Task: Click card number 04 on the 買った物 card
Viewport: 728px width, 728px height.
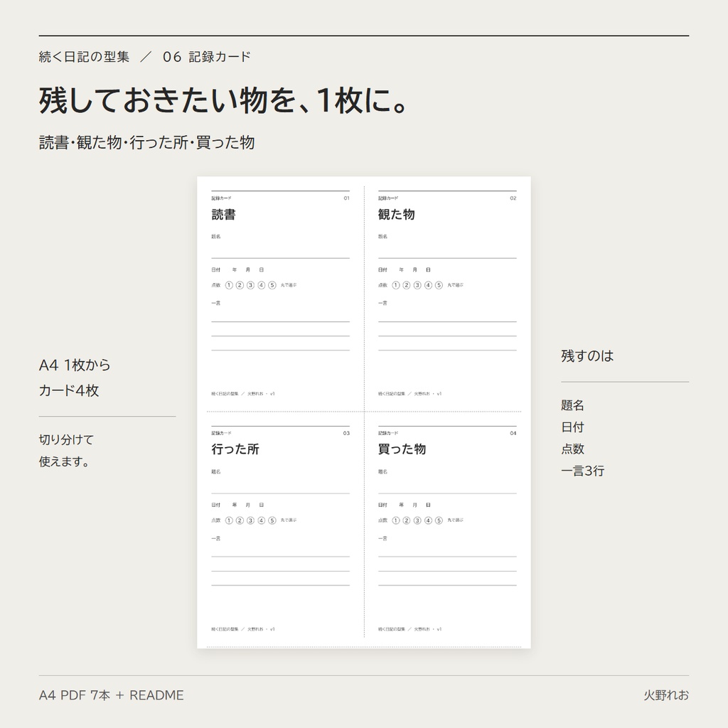Action: pos(513,433)
